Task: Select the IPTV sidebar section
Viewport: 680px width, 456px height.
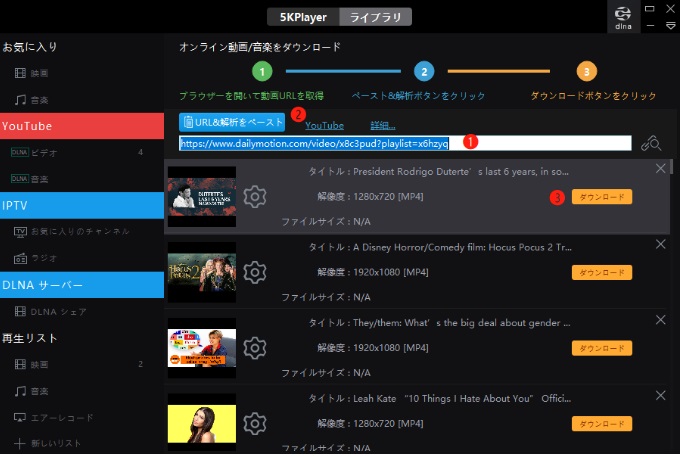Action: [x=82, y=205]
